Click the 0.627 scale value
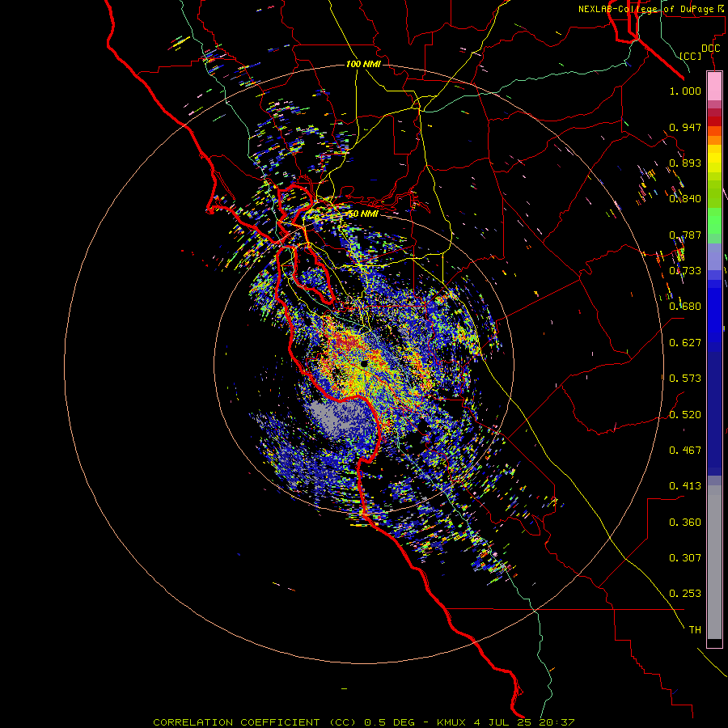The image size is (728, 728). [x=685, y=343]
